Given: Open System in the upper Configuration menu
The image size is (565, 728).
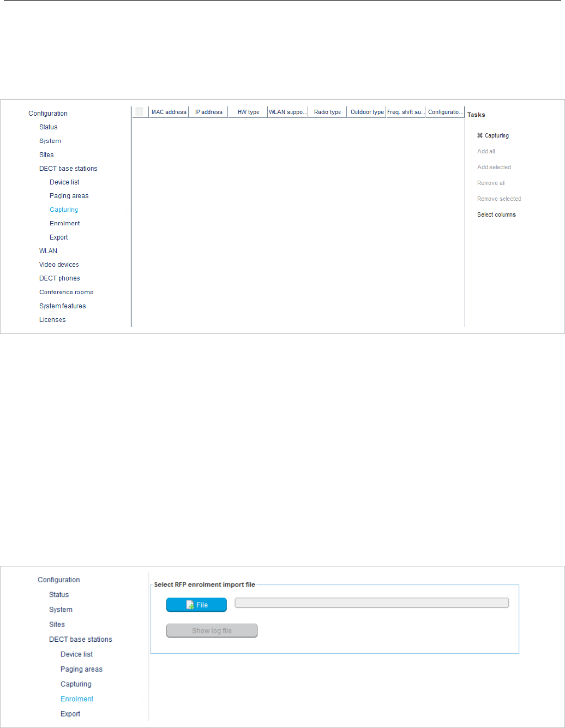Looking at the screenshot, I should (50, 141).
